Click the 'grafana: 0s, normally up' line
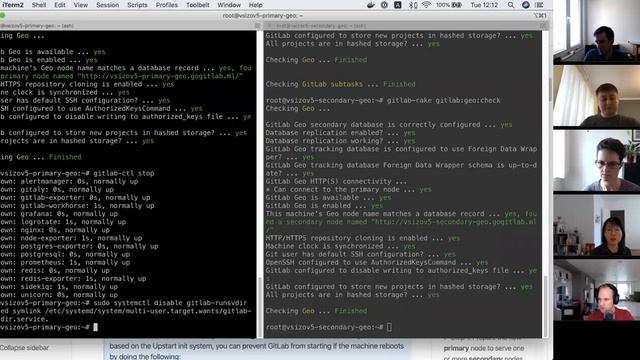 (x=59, y=214)
